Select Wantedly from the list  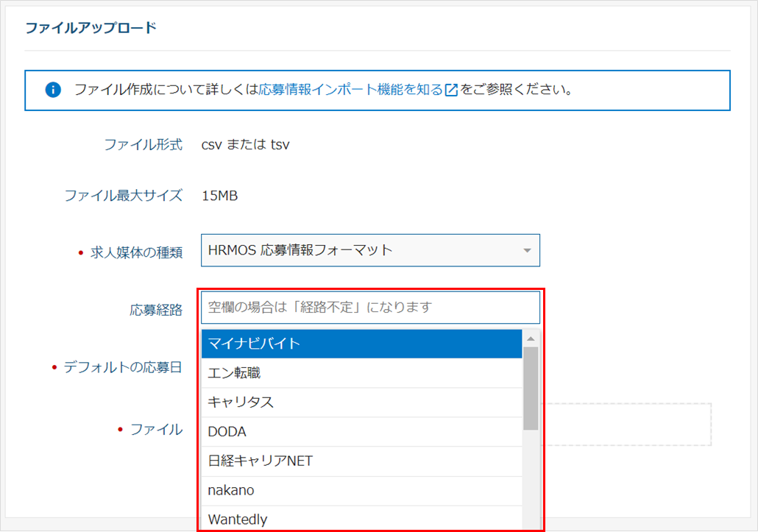(x=361, y=519)
